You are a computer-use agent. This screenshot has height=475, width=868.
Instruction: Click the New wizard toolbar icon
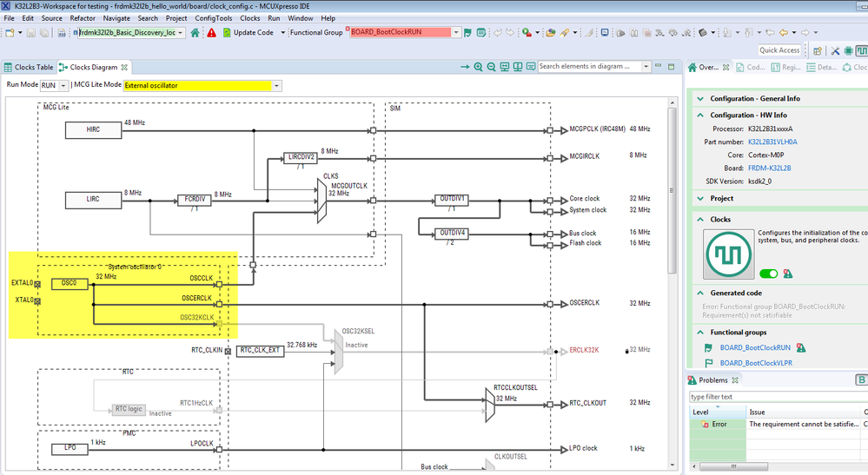coord(10,33)
